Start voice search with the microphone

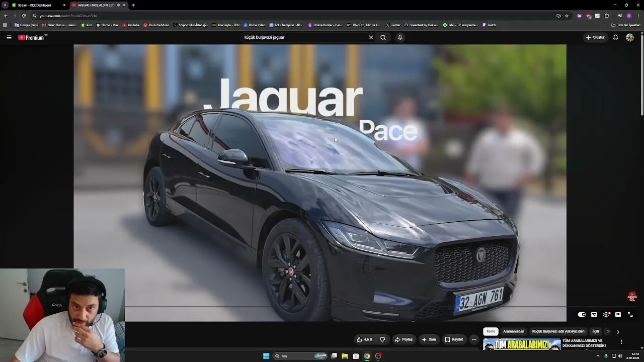tap(400, 37)
